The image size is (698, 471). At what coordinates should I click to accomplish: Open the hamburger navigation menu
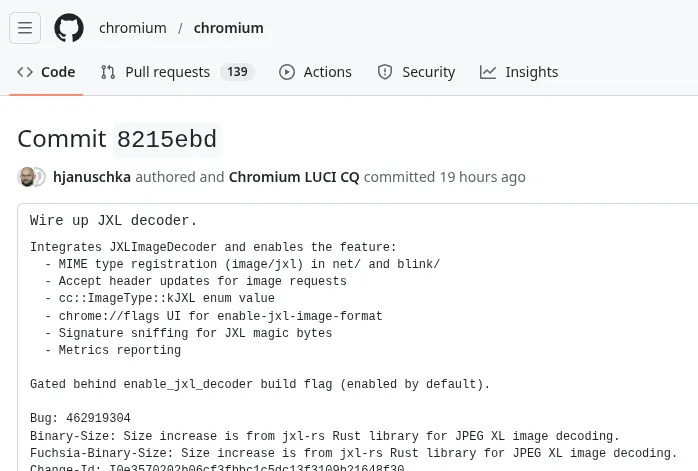tap(25, 28)
